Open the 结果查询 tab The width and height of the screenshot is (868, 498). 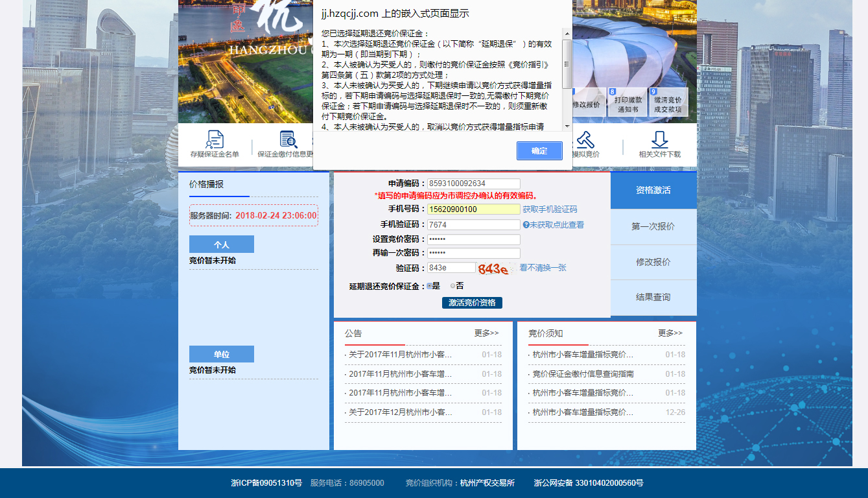click(653, 298)
